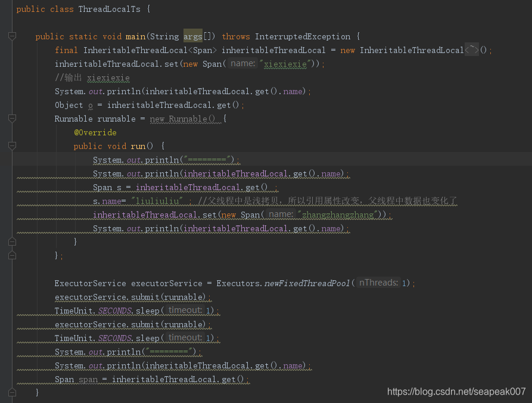Click the comment //输出 xiexiexie
532x403 pixels.
(x=92, y=77)
